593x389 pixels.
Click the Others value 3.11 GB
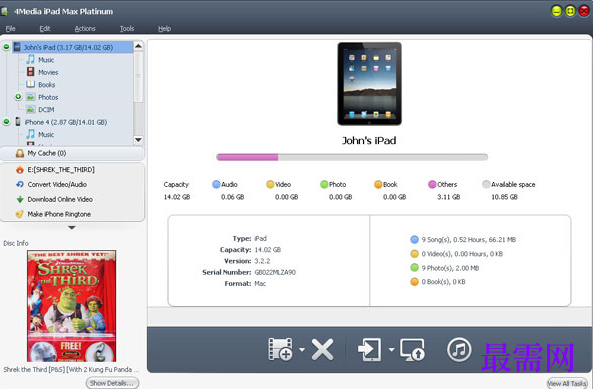click(449, 197)
